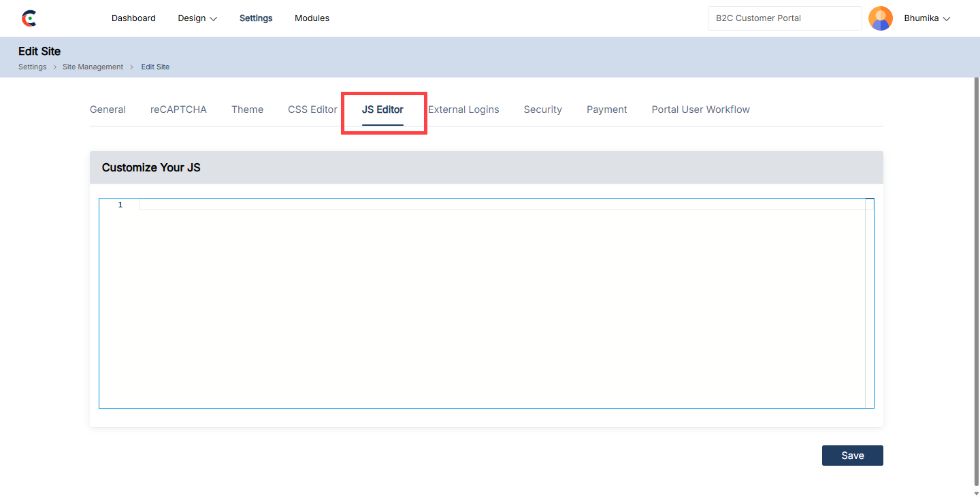Open the External Logins tab
Viewport: 980px width, 497px height.
point(463,109)
